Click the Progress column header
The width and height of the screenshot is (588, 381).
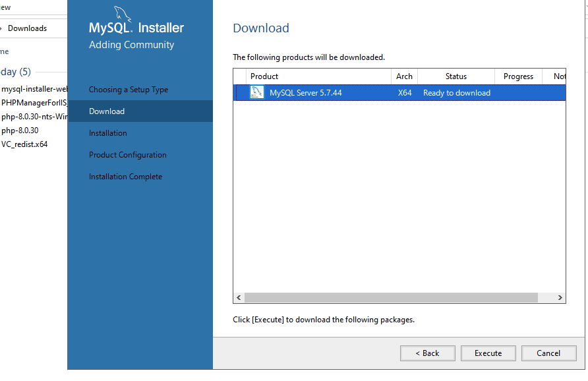click(518, 76)
